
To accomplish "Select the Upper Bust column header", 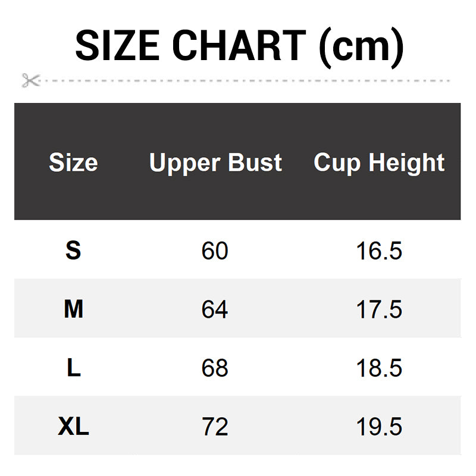I will (215, 162).
